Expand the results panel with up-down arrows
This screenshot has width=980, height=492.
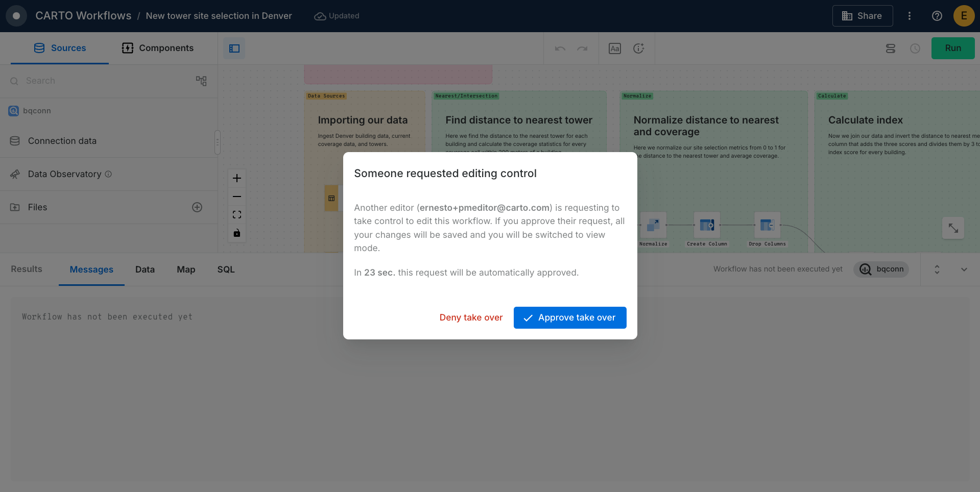point(937,269)
